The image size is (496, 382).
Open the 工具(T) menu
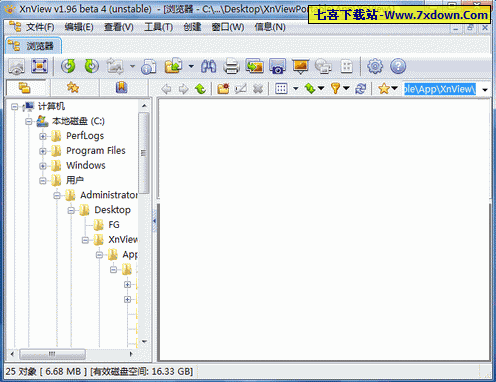tap(158, 27)
